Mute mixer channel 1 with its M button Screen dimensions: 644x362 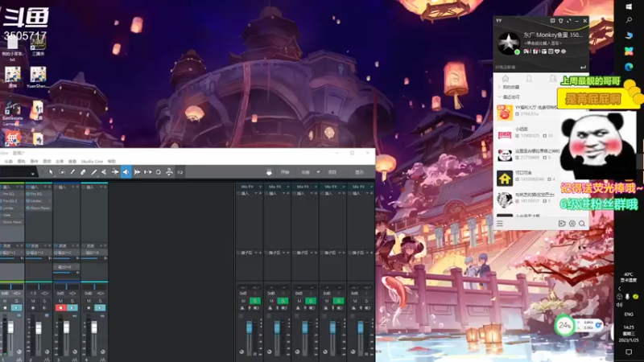[5, 301]
